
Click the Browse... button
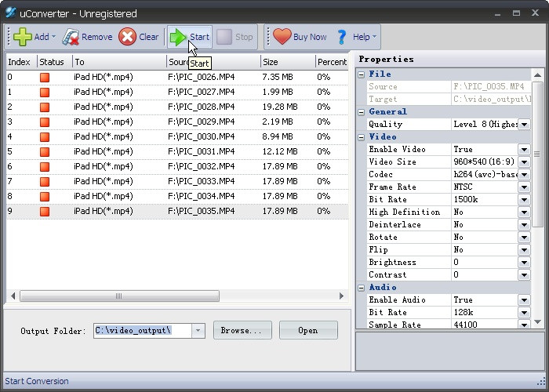(x=242, y=330)
